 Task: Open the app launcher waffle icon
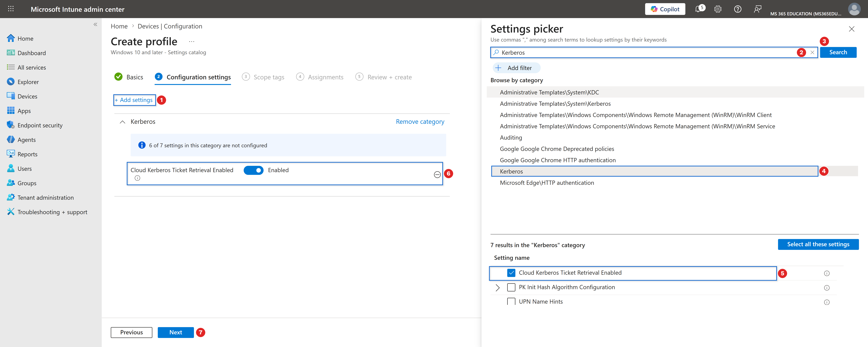pyautogui.click(x=11, y=9)
